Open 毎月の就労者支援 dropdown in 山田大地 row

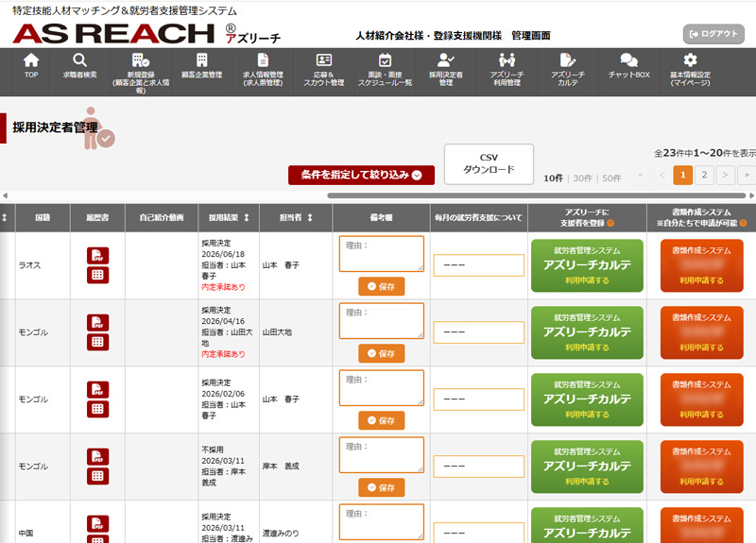click(479, 332)
